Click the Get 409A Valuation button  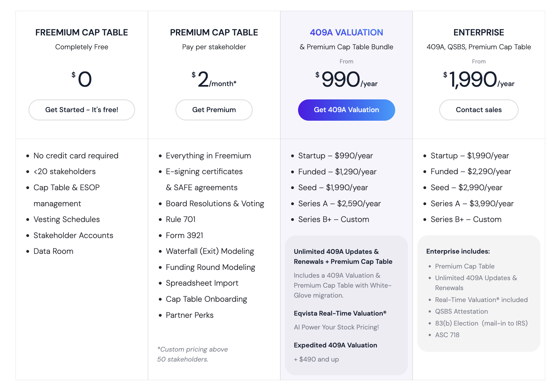click(x=346, y=110)
